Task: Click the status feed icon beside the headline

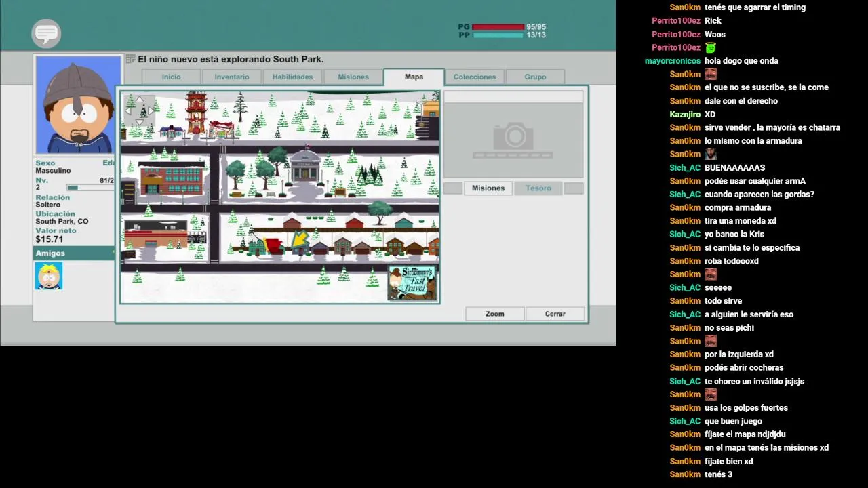Action: click(x=130, y=59)
